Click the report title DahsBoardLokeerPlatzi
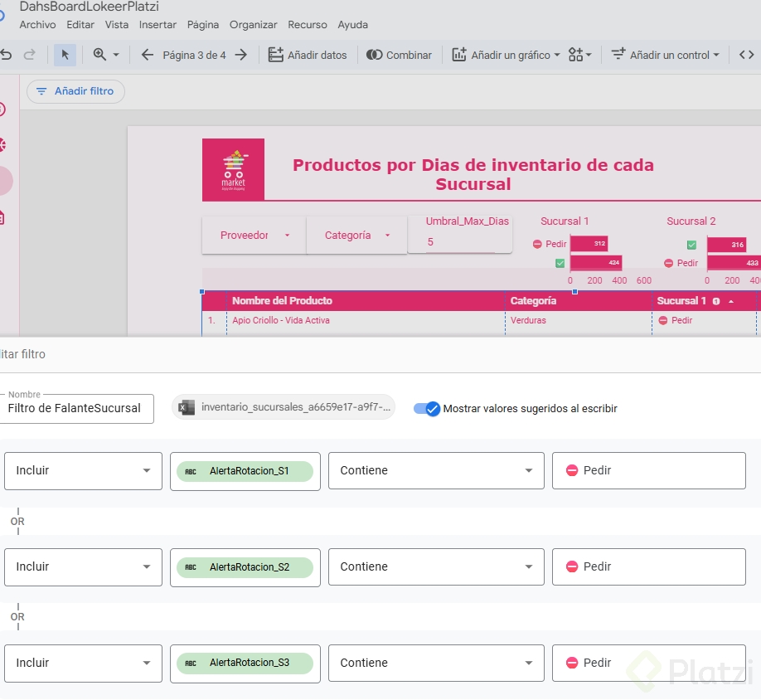Viewport: 761px width, 700px height. coord(90,7)
